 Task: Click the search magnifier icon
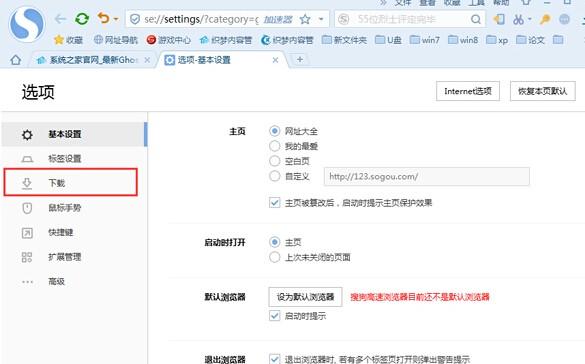click(x=476, y=19)
